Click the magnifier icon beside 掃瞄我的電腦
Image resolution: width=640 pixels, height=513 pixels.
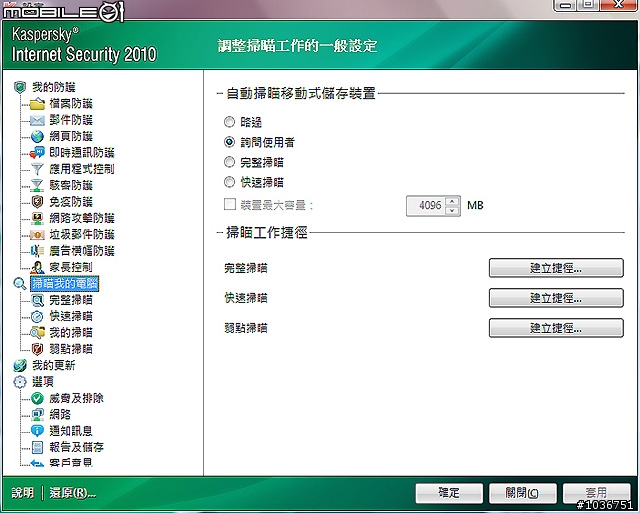[x=20, y=283]
